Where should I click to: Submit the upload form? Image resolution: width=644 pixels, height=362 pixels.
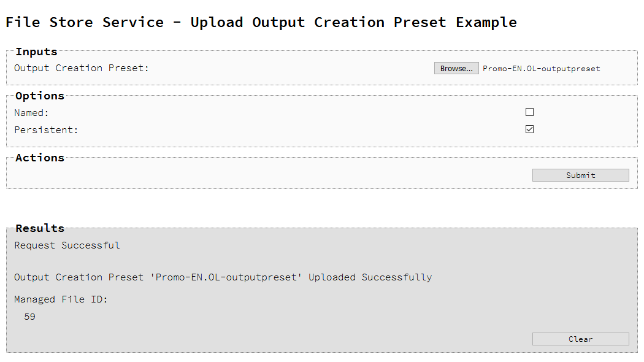[580, 175]
